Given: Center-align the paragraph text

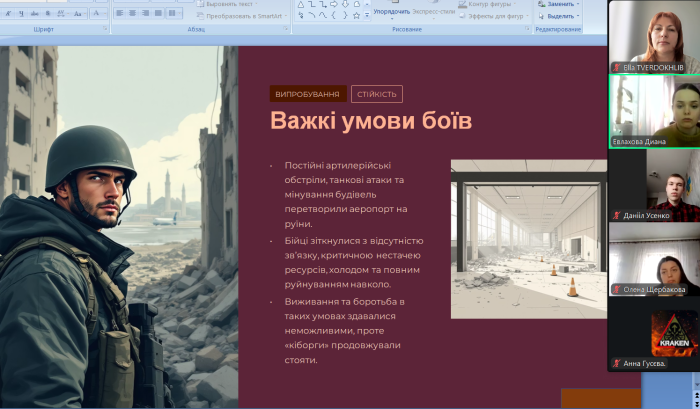Looking at the screenshot, I should (132, 14).
